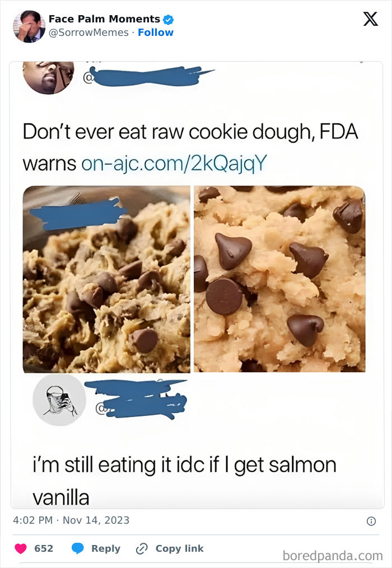The image size is (392, 568).
Task: Open the @SorrowMemes handle
Action: coord(88,33)
